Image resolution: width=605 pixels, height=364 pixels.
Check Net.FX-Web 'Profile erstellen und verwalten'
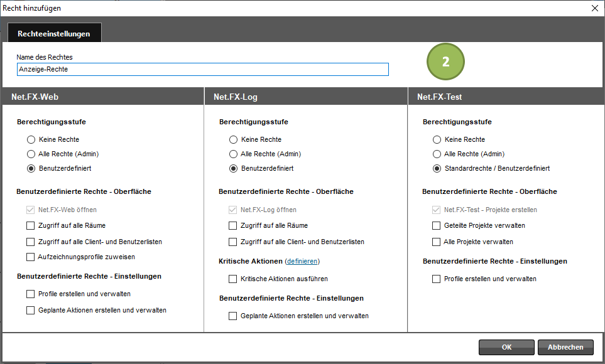click(x=31, y=294)
